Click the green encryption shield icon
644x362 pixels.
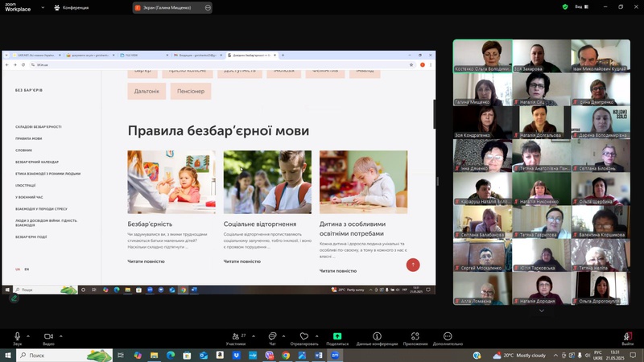(x=566, y=7)
